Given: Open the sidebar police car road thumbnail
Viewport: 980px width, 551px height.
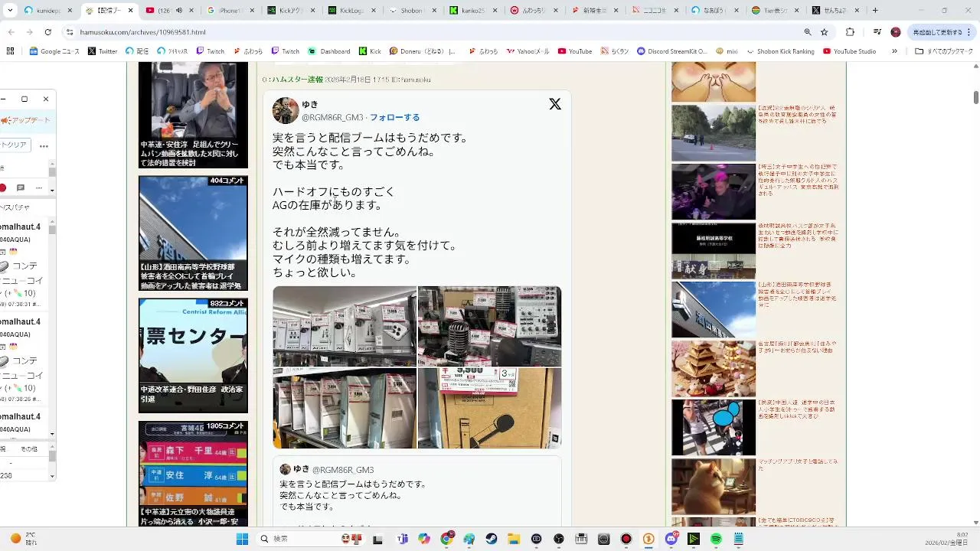Looking at the screenshot, I should (x=714, y=133).
